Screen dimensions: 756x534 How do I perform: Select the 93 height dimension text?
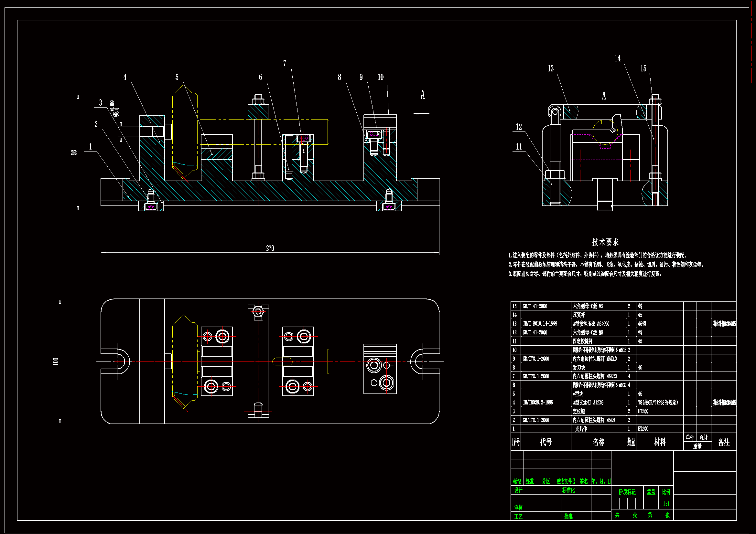click(74, 152)
